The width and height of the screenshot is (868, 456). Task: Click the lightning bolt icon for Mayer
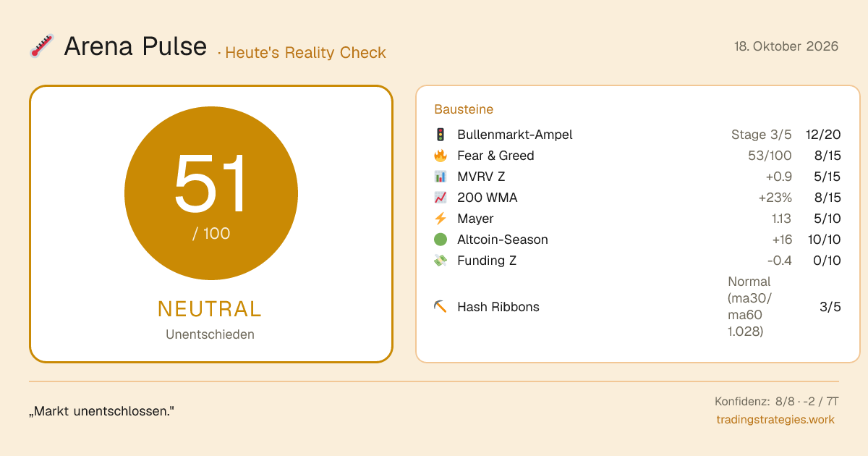click(x=440, y=219)
